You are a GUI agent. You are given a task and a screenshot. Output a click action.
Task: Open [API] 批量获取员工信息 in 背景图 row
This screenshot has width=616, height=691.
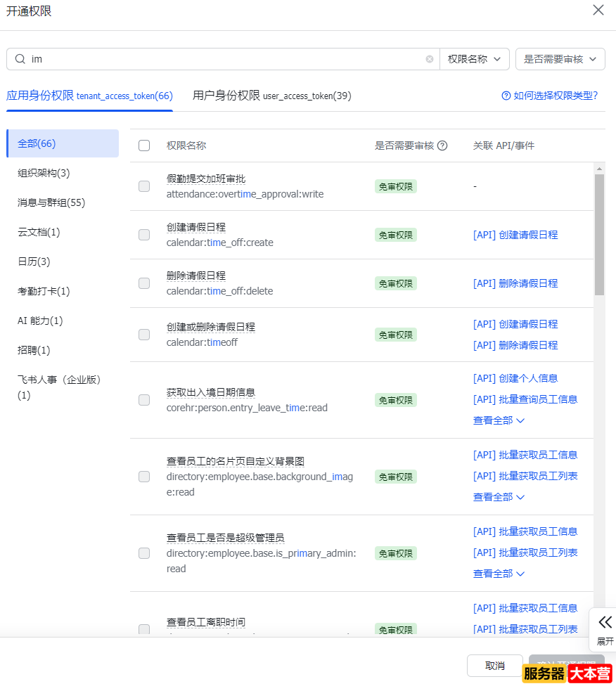coord(525,455)
